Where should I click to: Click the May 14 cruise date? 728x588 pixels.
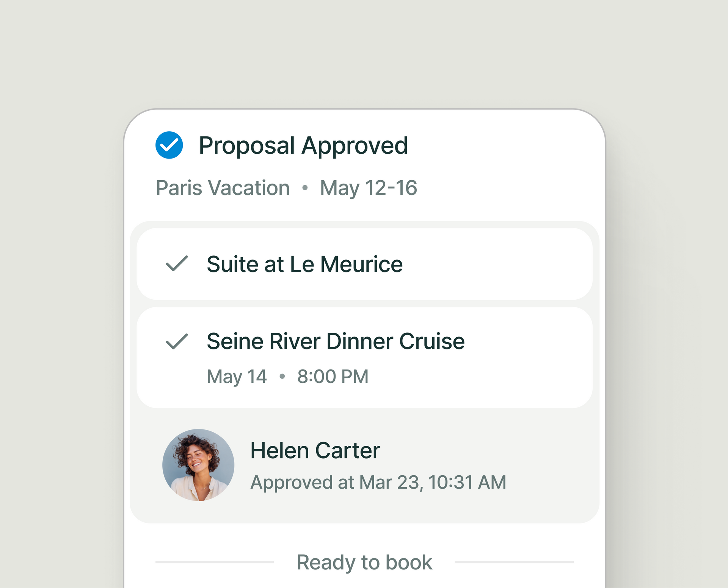tap(237, 376)
